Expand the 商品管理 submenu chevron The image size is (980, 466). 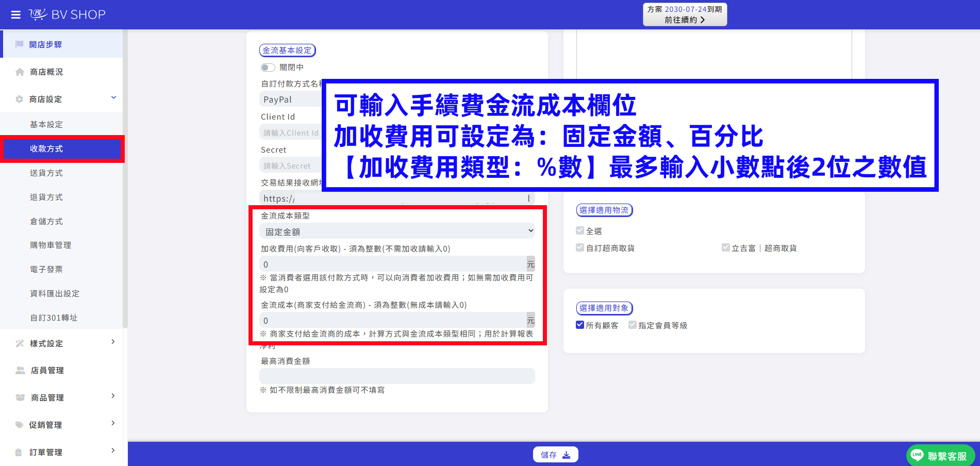click(113, 396)
